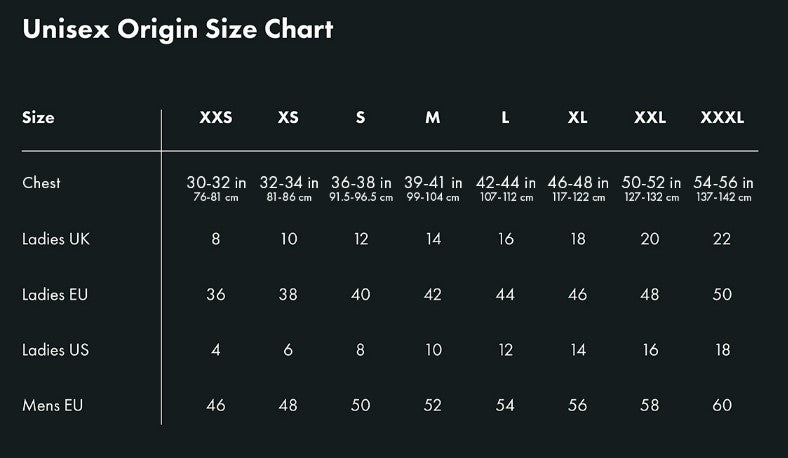
Task: Click the M size column header
Action: 433,118
